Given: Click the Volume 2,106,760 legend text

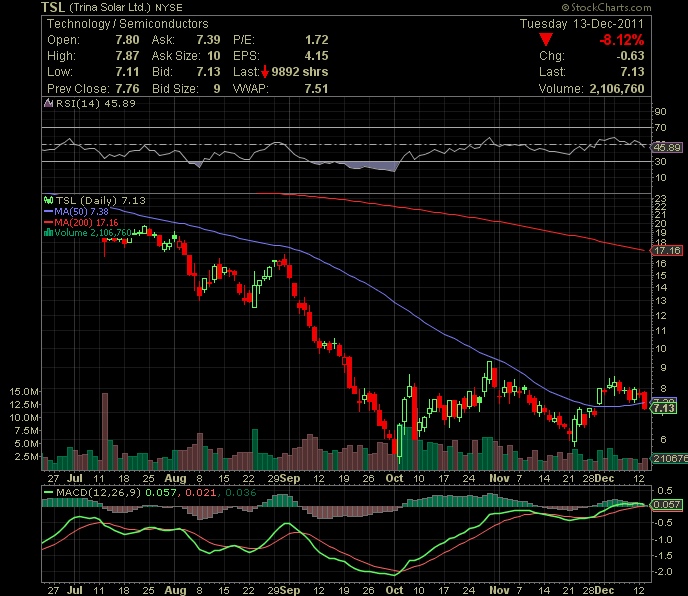Looking at the screenshot, I should [93, 233].
